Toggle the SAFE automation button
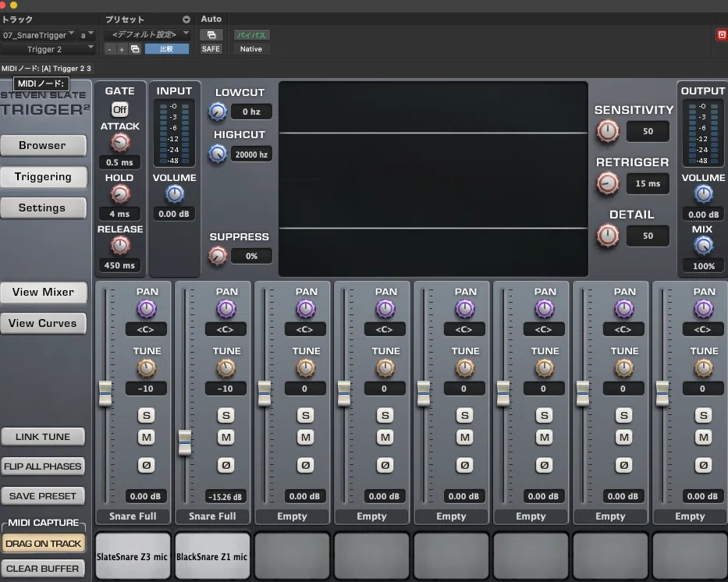 211,48
